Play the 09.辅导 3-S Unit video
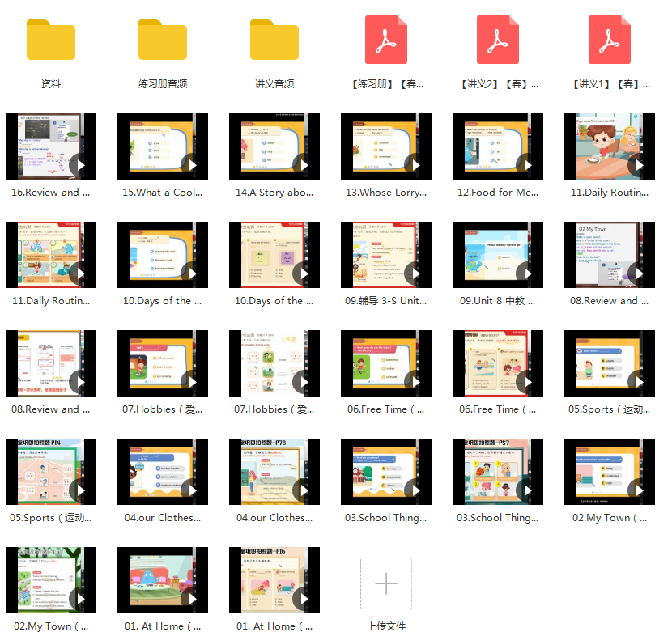 (x=386, y=255)
